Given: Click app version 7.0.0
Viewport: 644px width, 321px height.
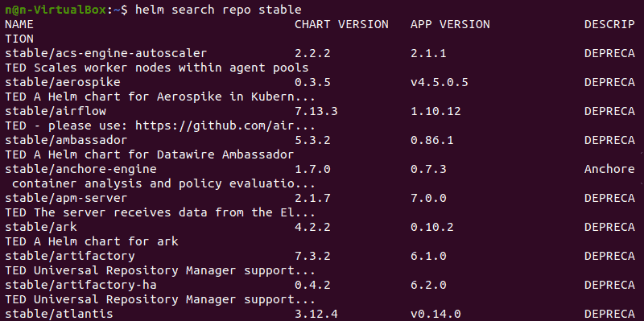Looking at the screenshot, I should point(428,199).
